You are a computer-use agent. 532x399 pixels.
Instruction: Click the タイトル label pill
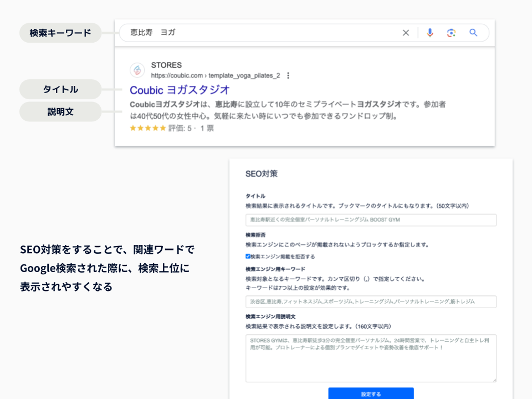[x=60, y=89]
